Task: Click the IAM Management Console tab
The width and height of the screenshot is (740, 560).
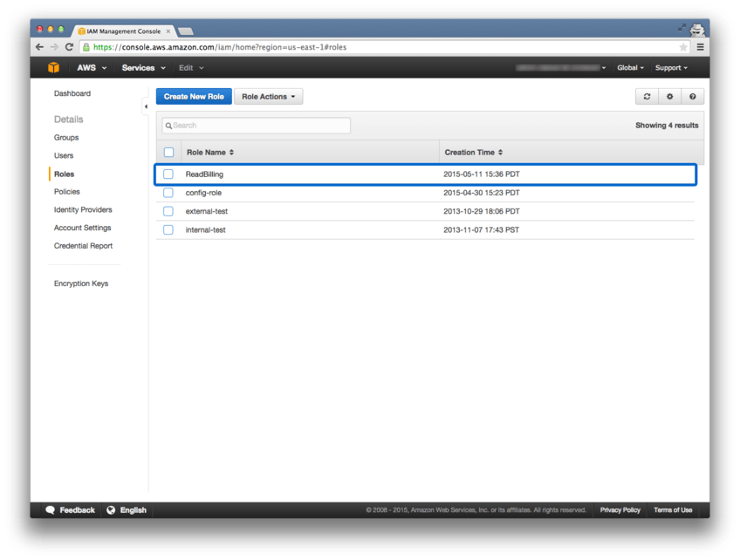Action: pos(124,31)
